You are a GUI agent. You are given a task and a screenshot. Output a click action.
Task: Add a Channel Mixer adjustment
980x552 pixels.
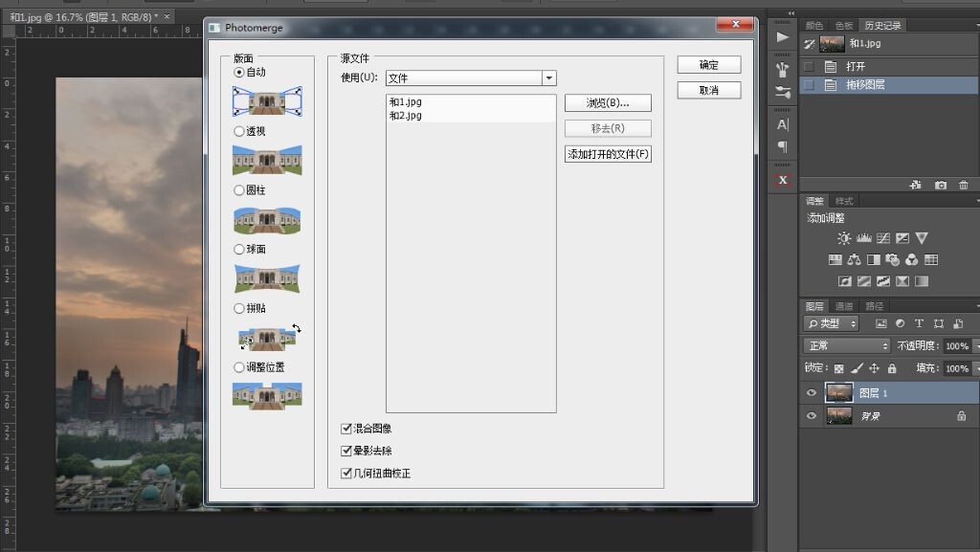click(912, 260)
